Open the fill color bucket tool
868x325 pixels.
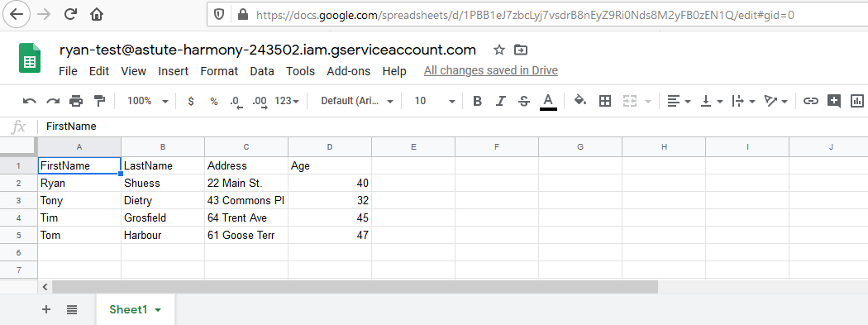[x=580, y=100]
